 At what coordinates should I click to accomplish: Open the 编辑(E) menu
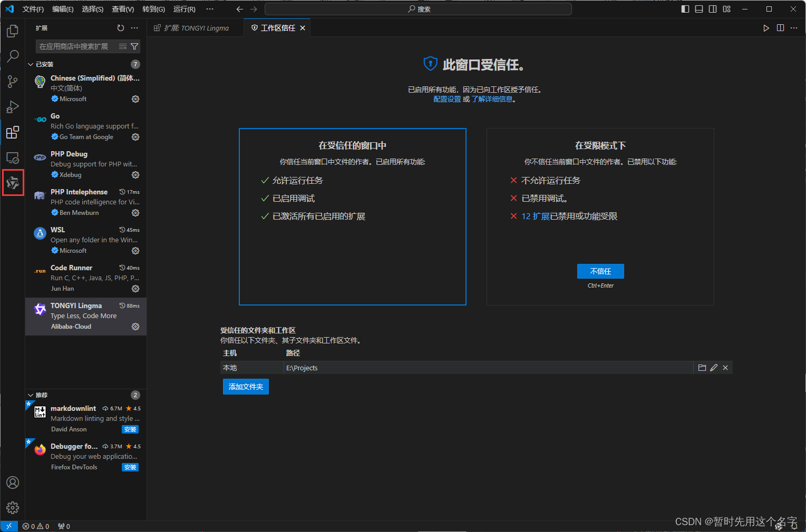point(63,9)
